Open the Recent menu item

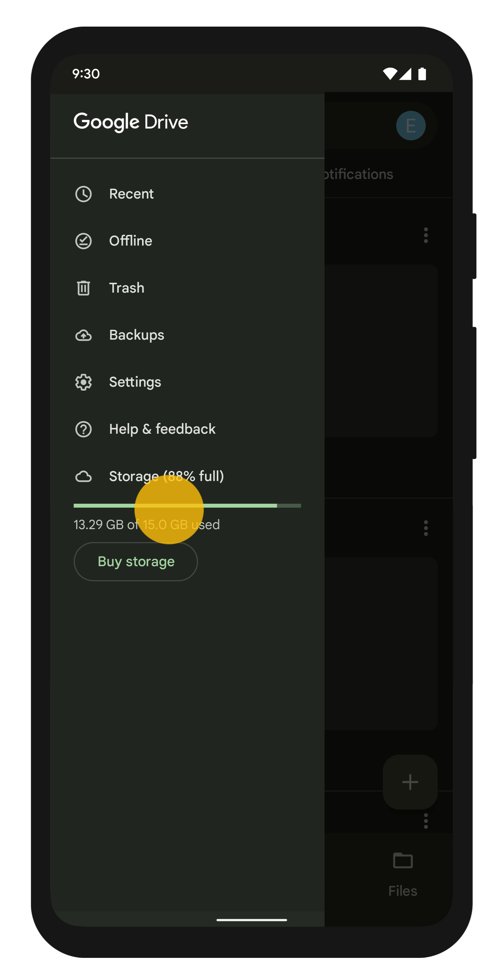(x=131, y=194)
